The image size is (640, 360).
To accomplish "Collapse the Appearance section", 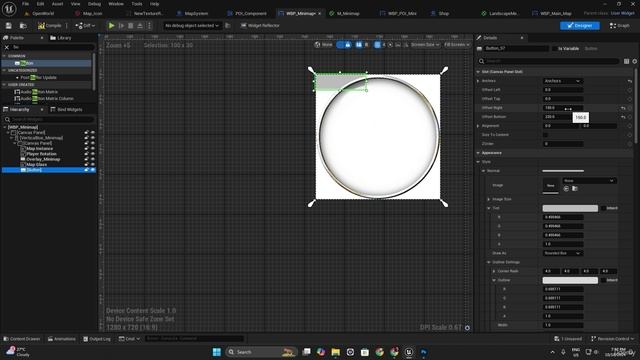I will (478, 153).
